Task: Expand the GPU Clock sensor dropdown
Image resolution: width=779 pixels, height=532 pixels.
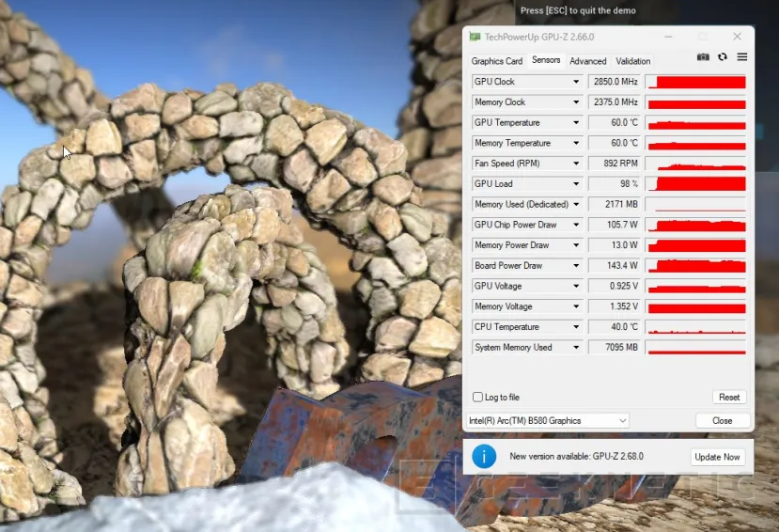Action: (576, 82)
